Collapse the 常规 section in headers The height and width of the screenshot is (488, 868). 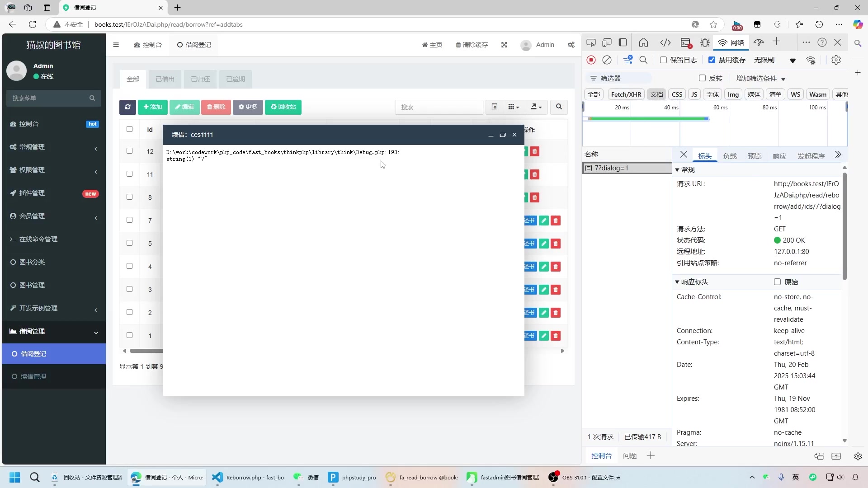coord(677,170)
